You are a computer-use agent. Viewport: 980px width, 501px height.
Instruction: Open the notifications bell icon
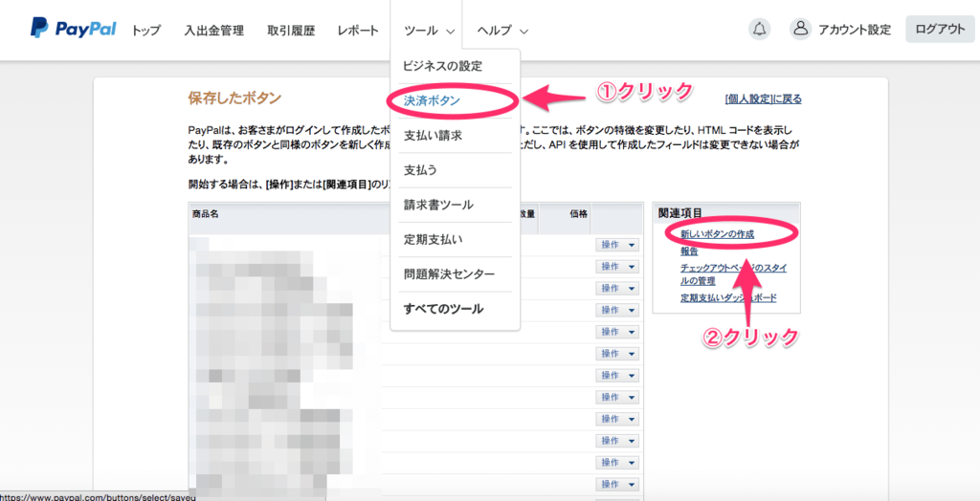point(759,30)
